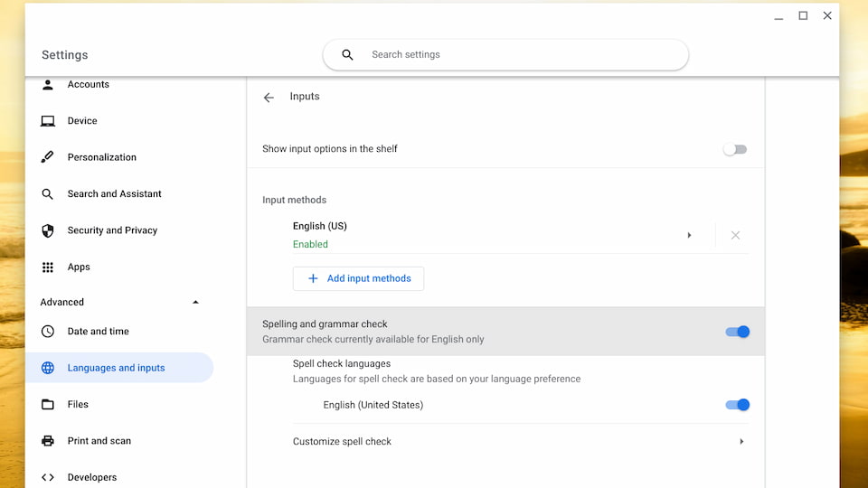868x488 pixels.
Task: Enable Show input options in the shelf
Action: click(735, 149)
